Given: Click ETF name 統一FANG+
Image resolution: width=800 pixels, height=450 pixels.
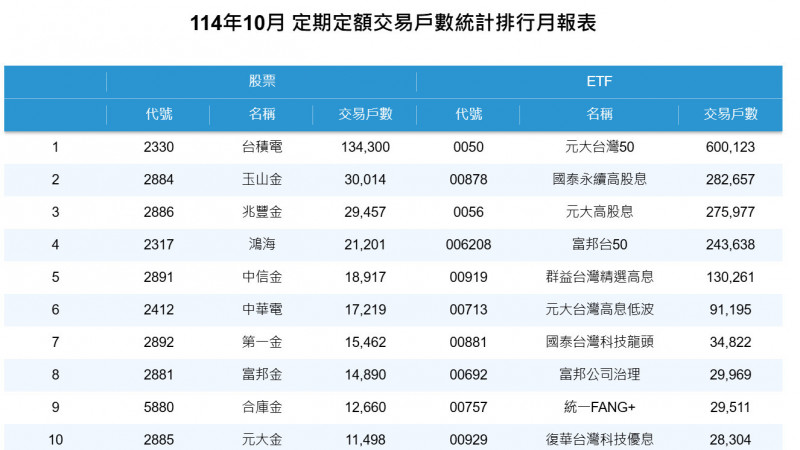Looking at the screenshot, I should (599, 407).
